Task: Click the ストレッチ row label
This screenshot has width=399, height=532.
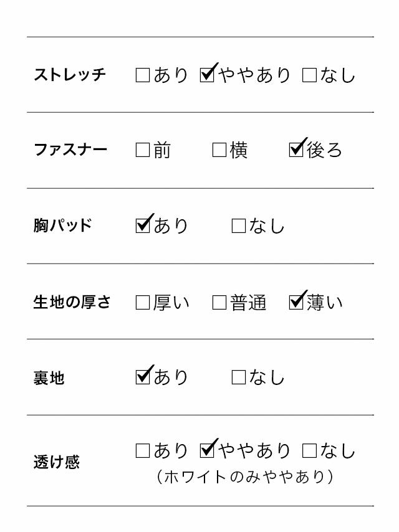Action: coord(70,75)
